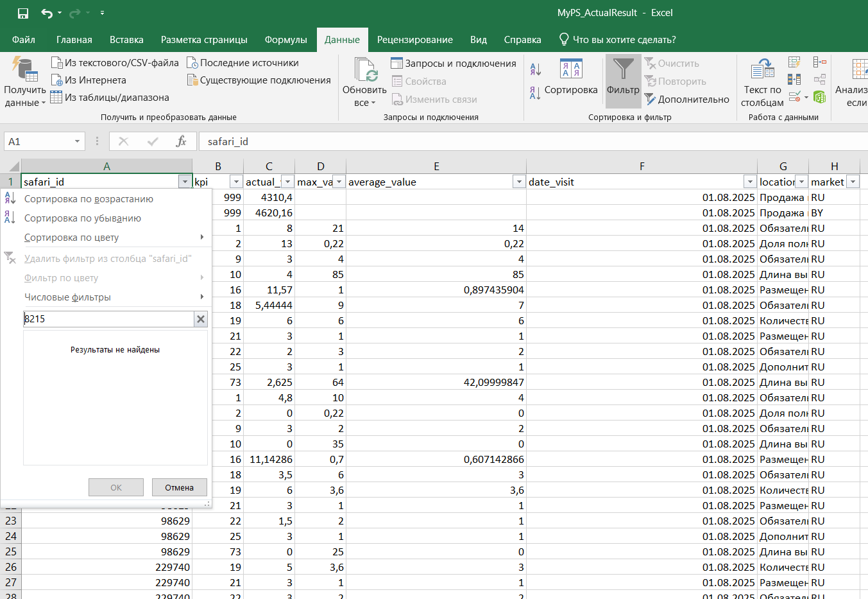The image size is (868, 599).
Task: Click the formula bar showing safari_id
Action: 532,141
